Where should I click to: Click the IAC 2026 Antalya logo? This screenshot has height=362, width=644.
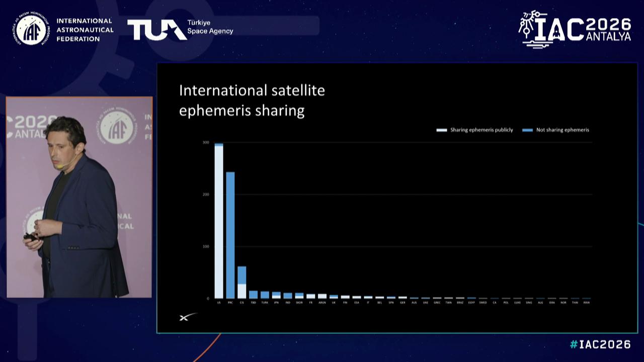575,29
